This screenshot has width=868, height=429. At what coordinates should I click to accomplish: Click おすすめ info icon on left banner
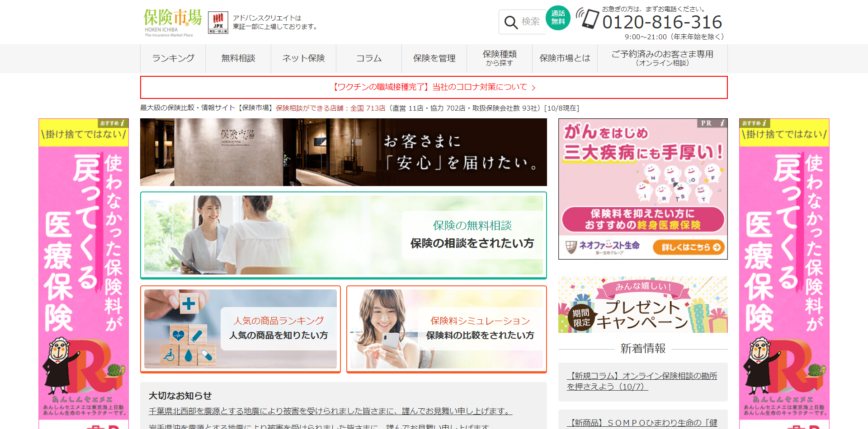[x=113, y=123]
